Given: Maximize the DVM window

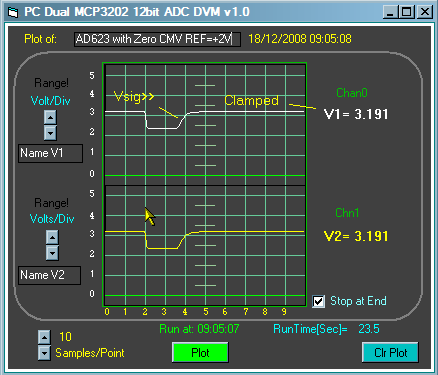Looking at the screenshot, I should coord(407,12).
